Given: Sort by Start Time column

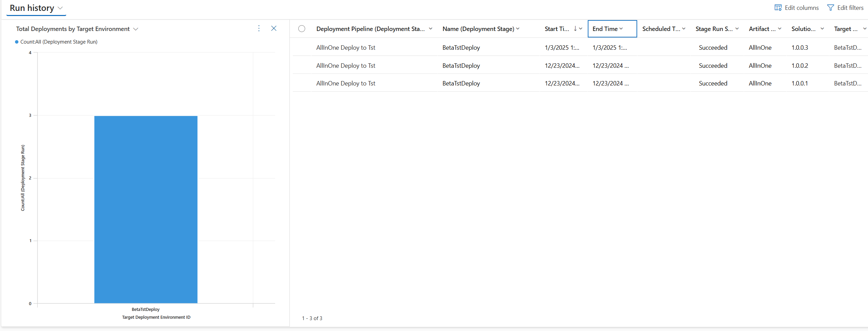Looking at the screenshot, I should point(557,29).
